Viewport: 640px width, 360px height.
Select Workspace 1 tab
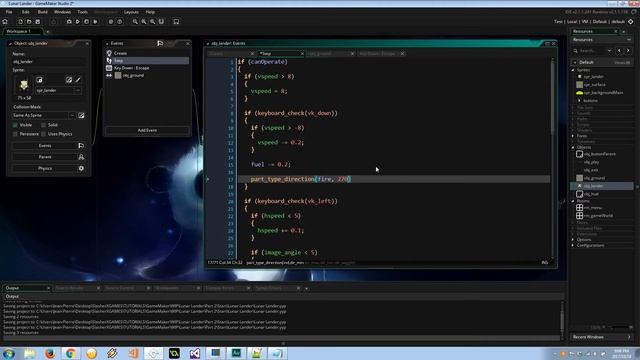[x=21, y=31]
